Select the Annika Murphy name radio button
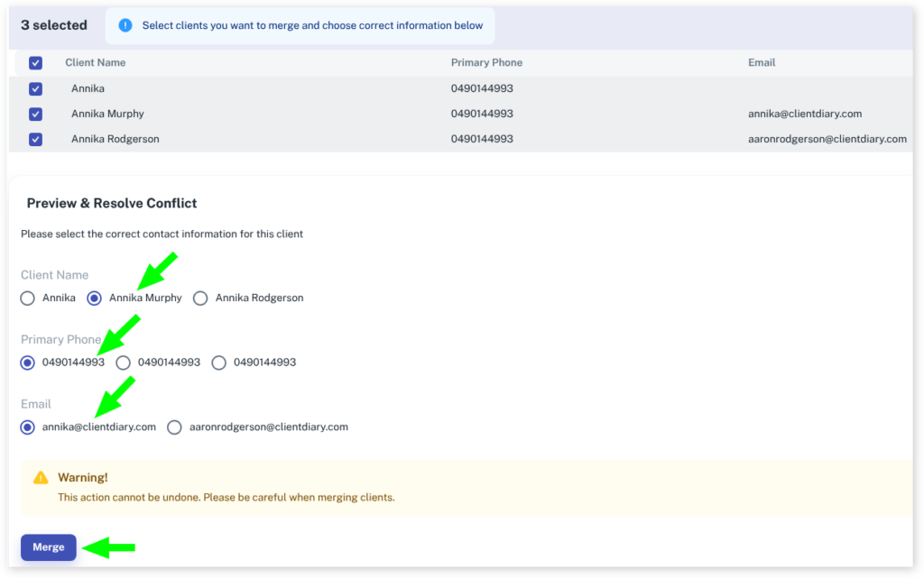Screen dimensions: 924x578 coord(94,298)
